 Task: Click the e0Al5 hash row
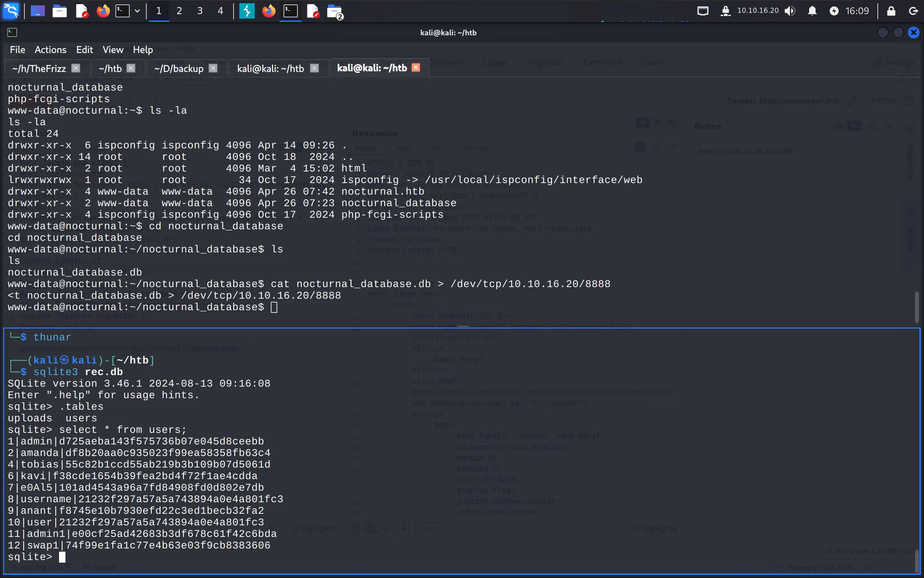(x=136, y=487)
